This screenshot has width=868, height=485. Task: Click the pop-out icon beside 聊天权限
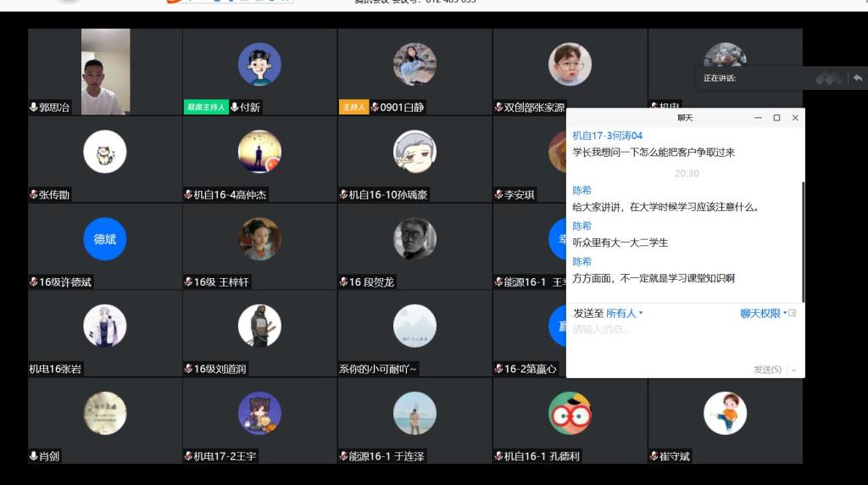click(793, 314)
